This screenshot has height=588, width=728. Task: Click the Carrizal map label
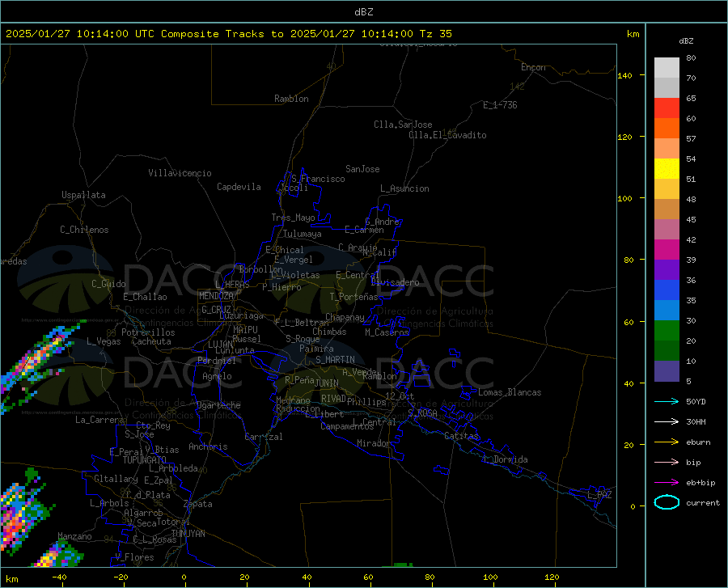264,437
